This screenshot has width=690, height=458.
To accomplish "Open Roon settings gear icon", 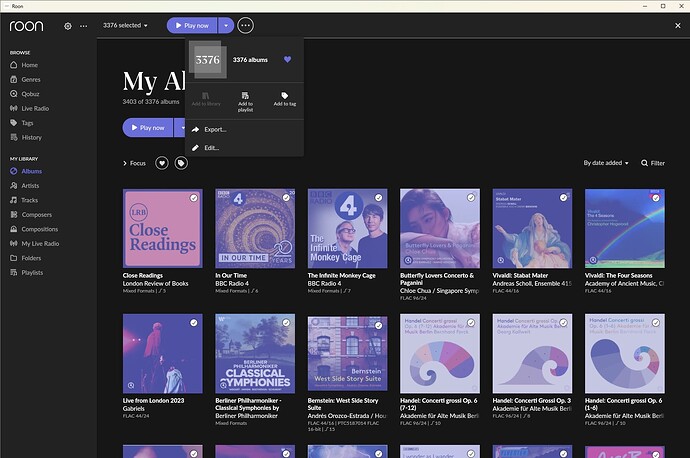I will tap(67, 26).
